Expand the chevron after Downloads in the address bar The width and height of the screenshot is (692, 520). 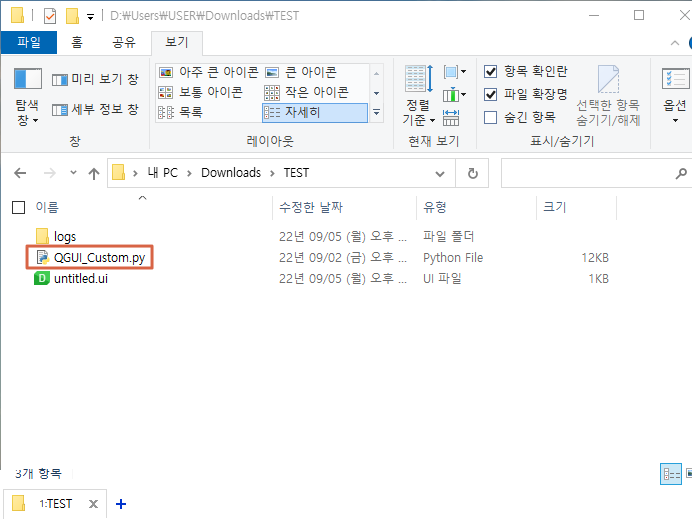click(x=272, y=173)
